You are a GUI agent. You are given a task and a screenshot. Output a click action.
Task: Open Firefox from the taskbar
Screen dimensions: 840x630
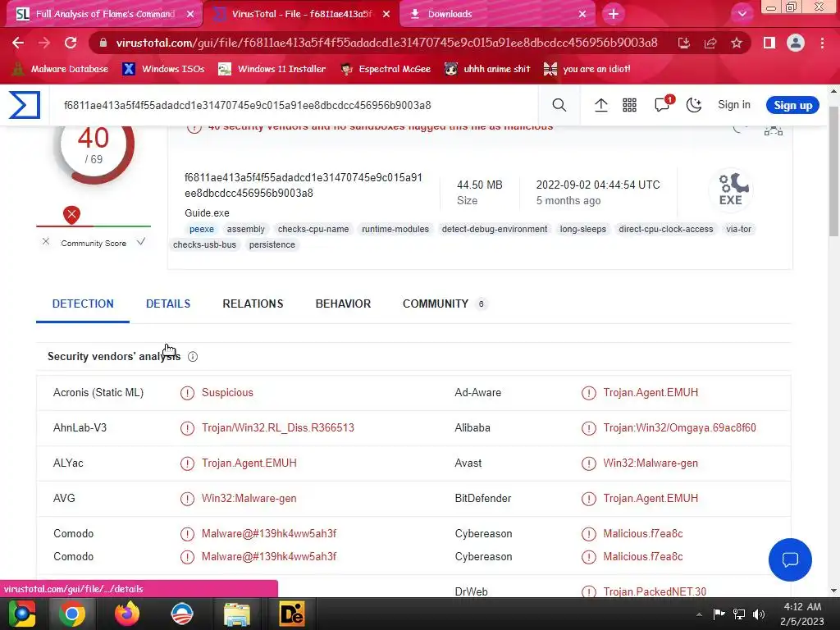tap(127, 614)
